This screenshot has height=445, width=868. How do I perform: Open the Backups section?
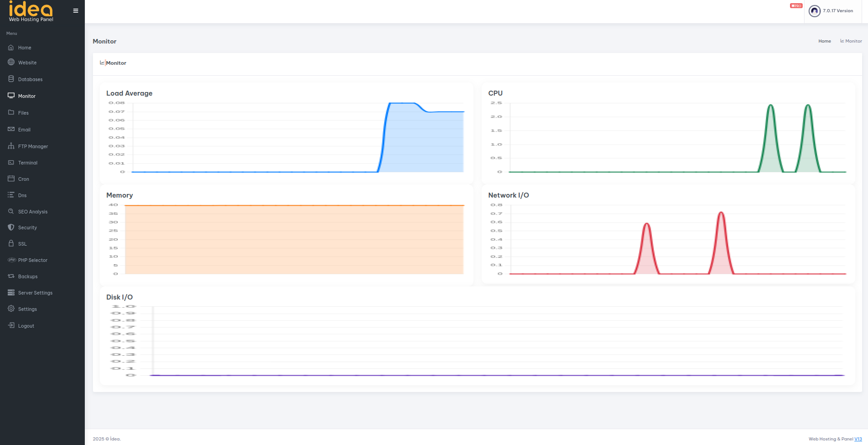pyautogui.click(x=27, y=276)
